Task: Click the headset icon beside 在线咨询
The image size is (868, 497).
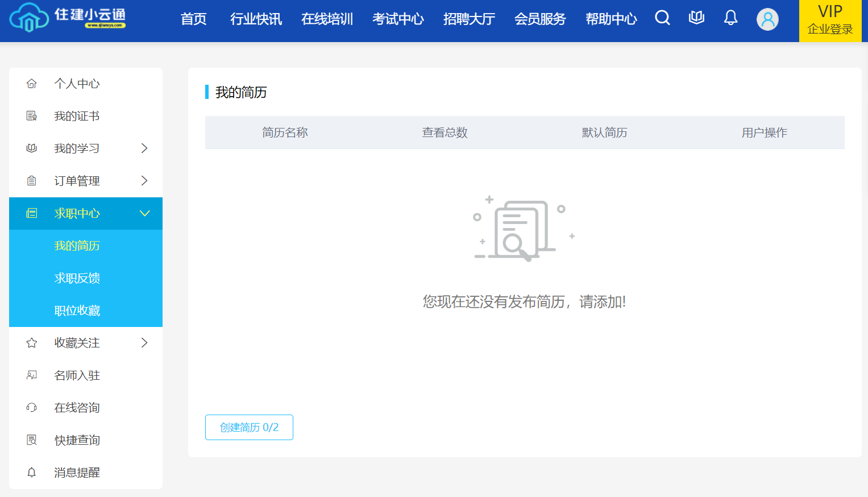Action: [32, 408]
